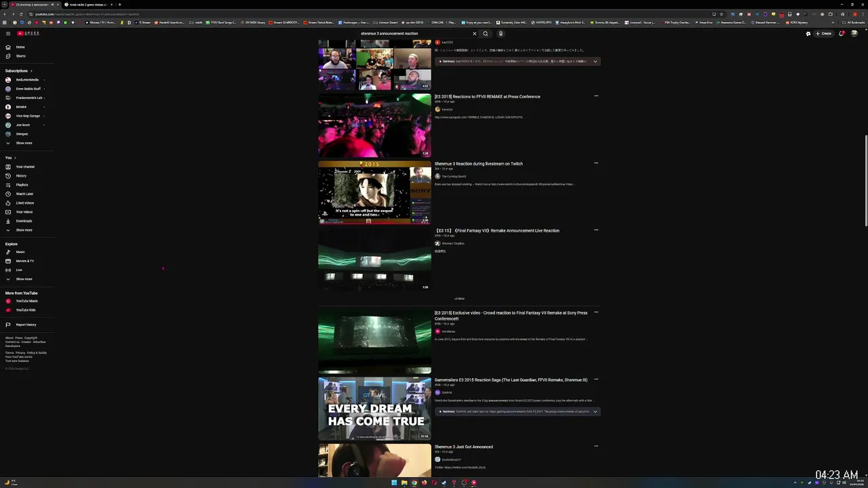Image resolution: width=868 pixels, height=488 pixels.
Task: Open more options for Shenmue 3 Just Got Announced
Action: (x=596, y=447)
